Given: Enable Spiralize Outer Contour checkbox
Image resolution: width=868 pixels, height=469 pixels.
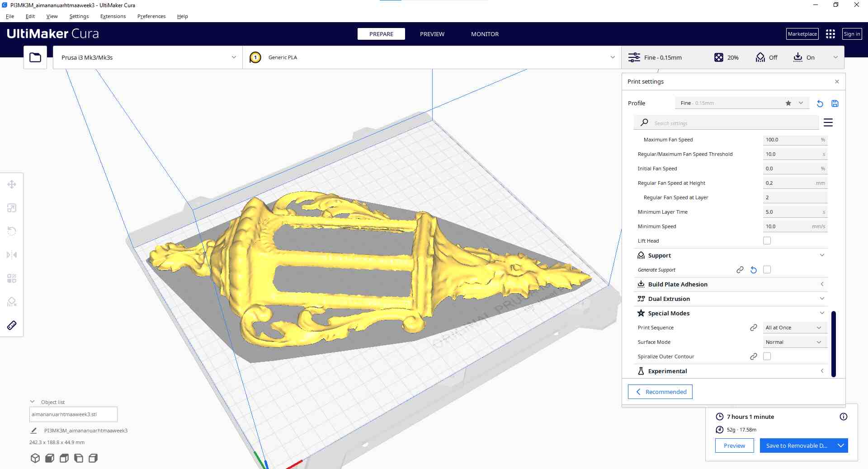Looking at the screenshot, I should [767, 356].
